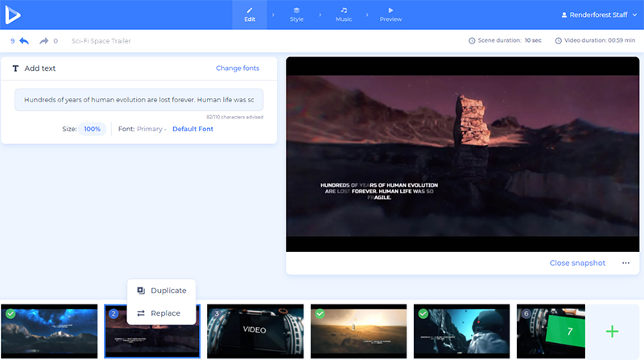The height and width of the screenshot is (360, 644).
Task: Click the Add text T icon
Action: pyautogui.click(x=15, y=69)
